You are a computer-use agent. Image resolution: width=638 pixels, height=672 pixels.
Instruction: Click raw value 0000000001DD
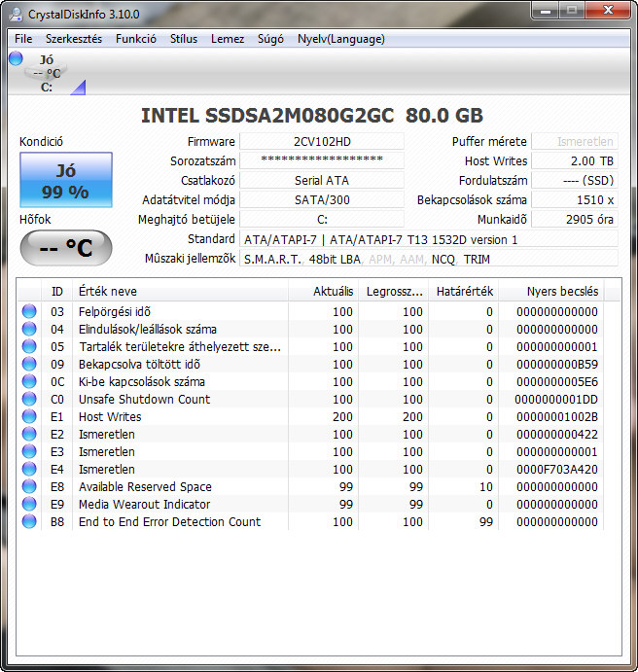click(x=556, y=400)
